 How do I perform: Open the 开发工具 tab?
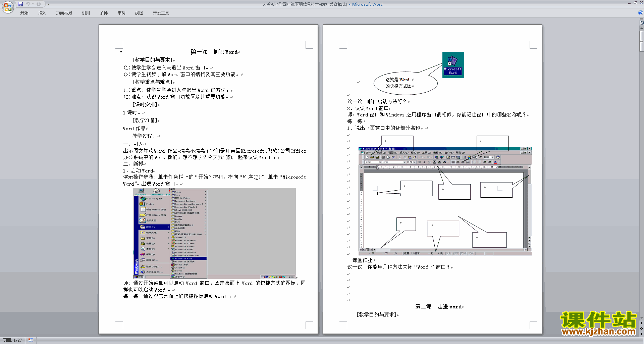point(161,13)
